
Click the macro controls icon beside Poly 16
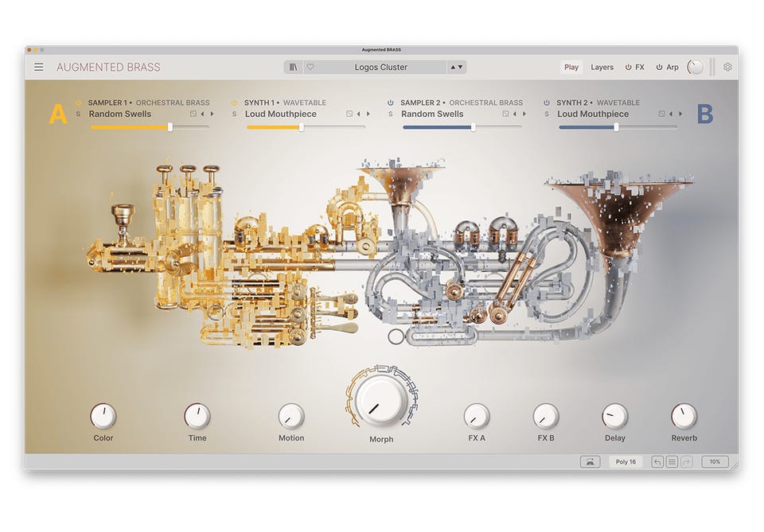[590, 462]
